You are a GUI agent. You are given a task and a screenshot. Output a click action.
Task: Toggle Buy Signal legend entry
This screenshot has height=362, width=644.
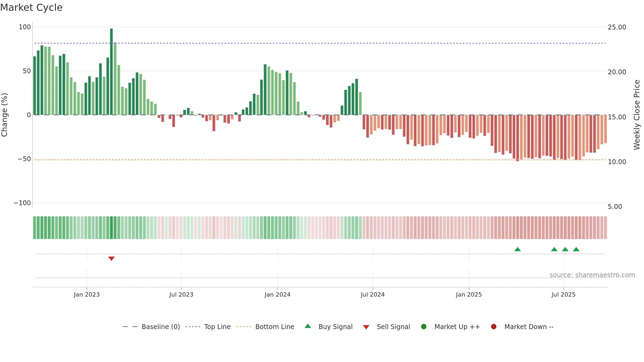click(329, 327)
